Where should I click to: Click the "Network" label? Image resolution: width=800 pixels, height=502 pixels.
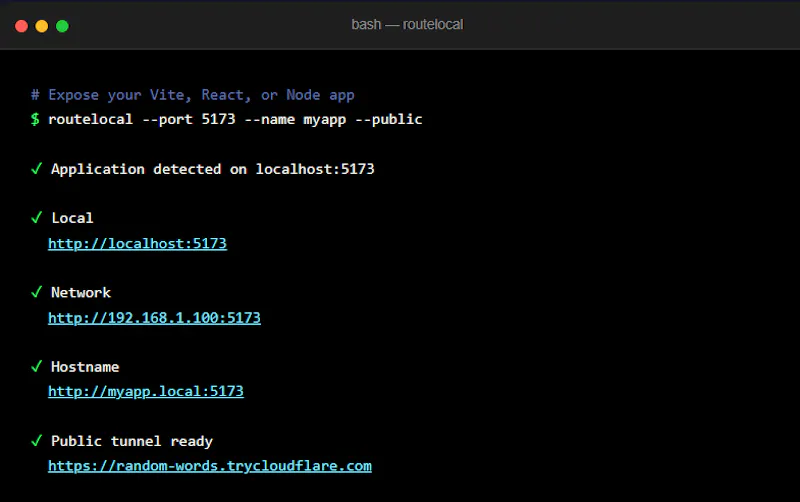(x=81, y=292)
